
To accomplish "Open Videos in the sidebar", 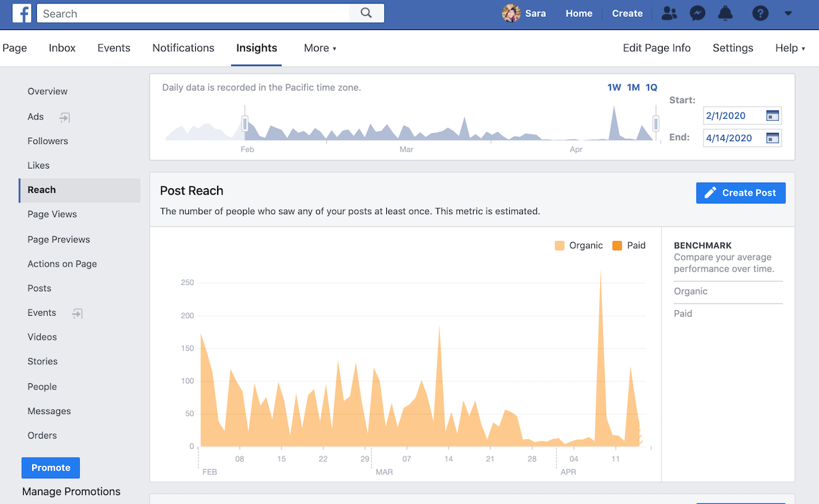I will click(42, 337).
